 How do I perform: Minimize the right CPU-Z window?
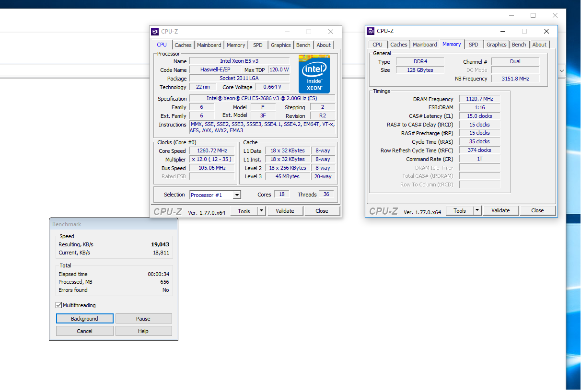click(502, 31)
